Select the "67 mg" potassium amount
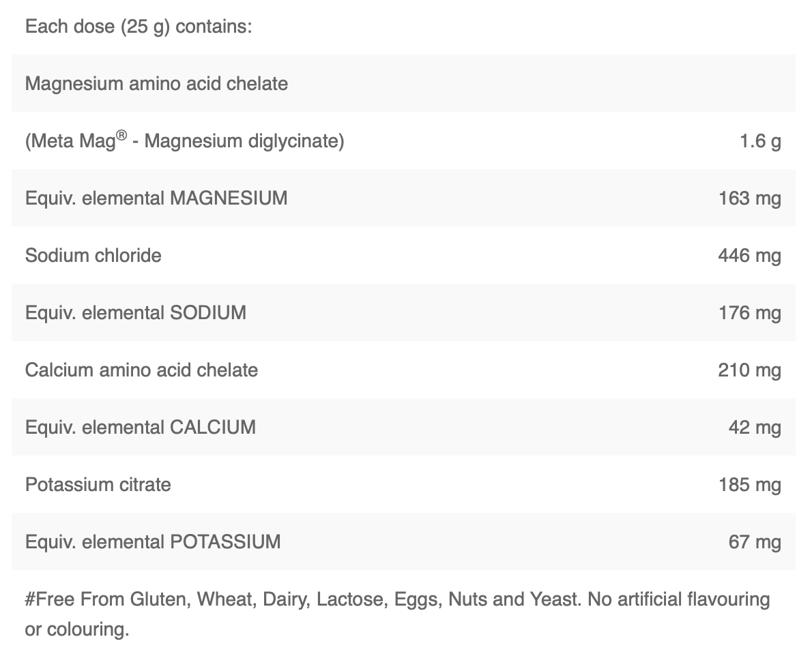812x667 pixels. click(755, 542)
